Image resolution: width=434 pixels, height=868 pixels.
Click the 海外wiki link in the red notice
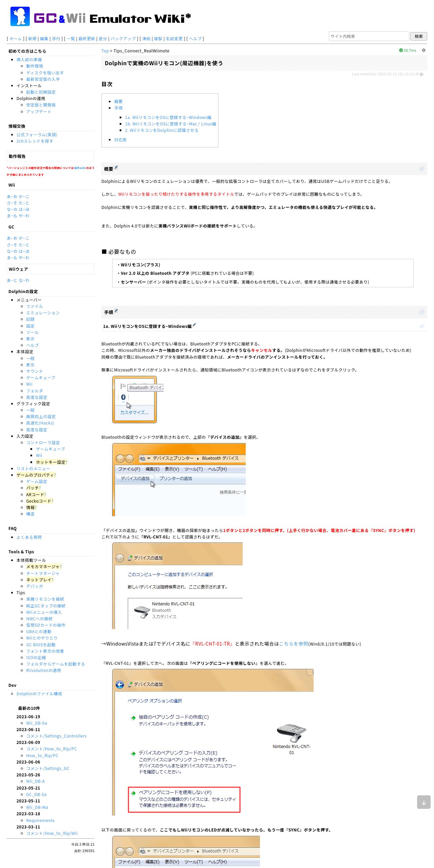[x=80, y=168]
